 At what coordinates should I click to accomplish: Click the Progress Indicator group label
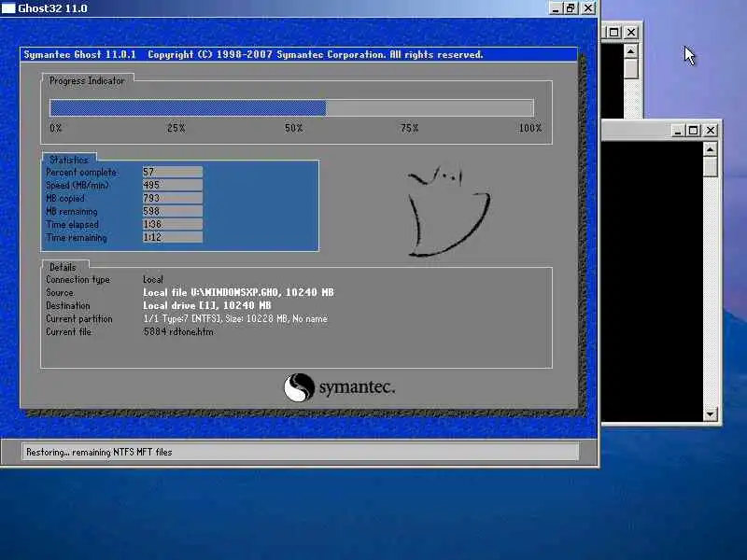(87, 81)
